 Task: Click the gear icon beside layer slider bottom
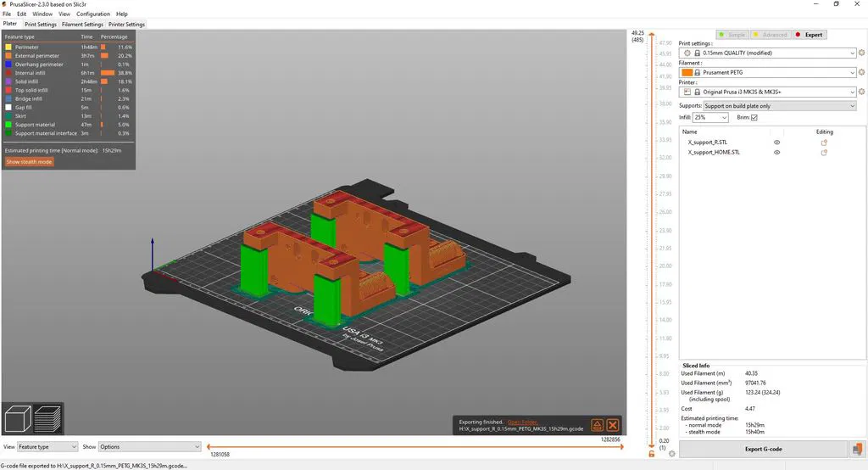671,453
